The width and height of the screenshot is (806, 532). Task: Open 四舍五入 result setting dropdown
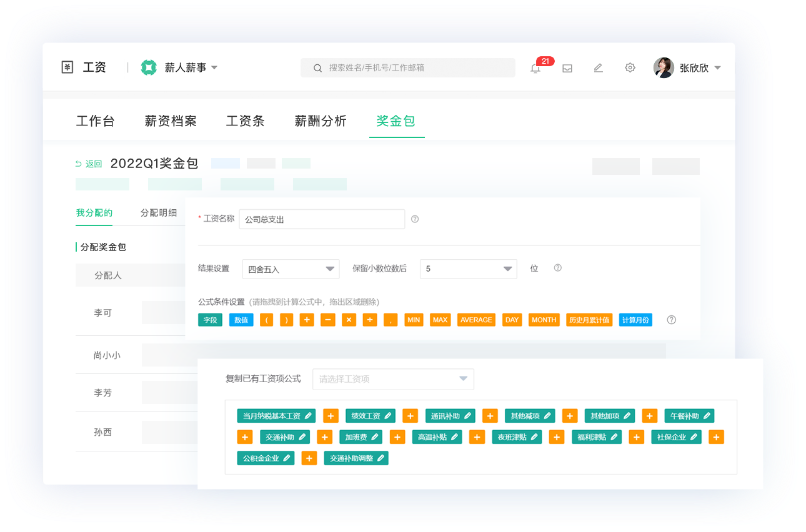(x=291, y=269)
